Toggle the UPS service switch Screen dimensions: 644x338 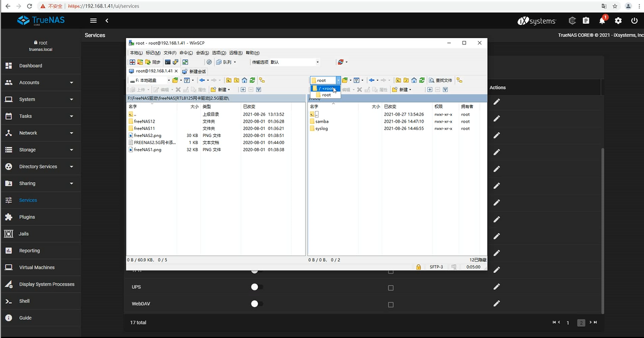[256, 287]
